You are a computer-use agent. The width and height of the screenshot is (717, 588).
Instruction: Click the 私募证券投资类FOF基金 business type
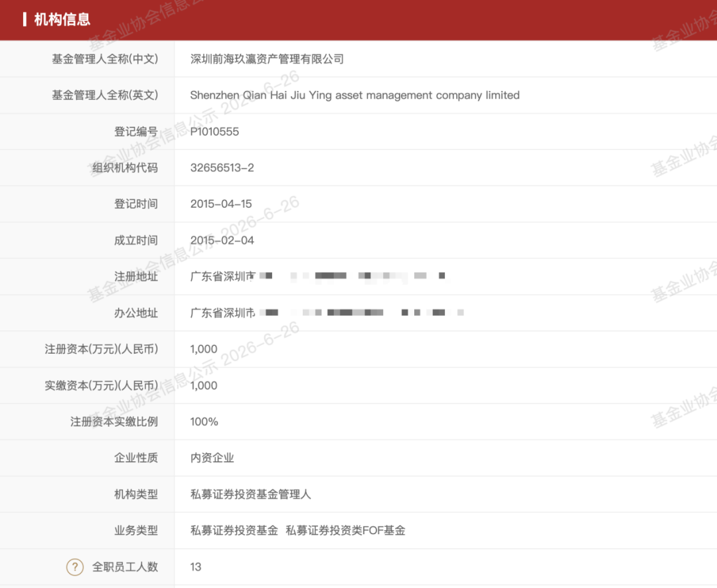pos(346,530)
